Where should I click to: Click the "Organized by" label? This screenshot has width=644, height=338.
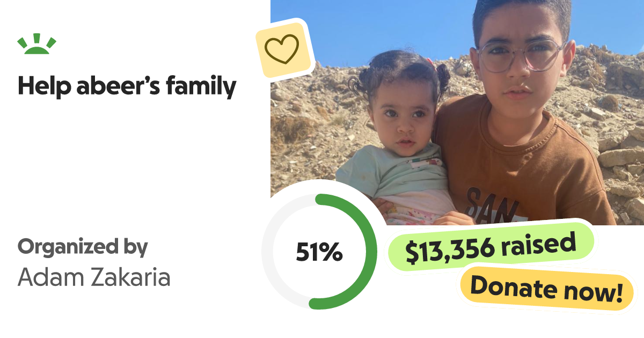click(x=82, y=247)
